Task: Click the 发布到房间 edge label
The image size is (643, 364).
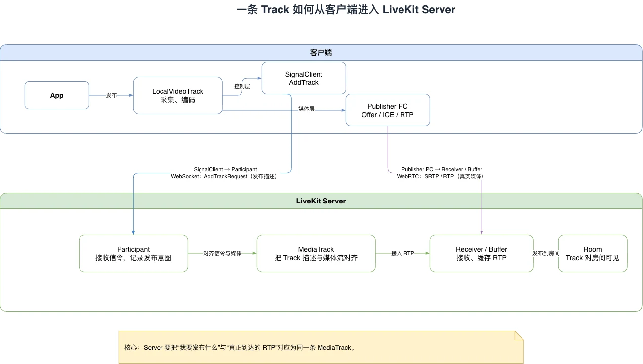Action: [546, 253]
